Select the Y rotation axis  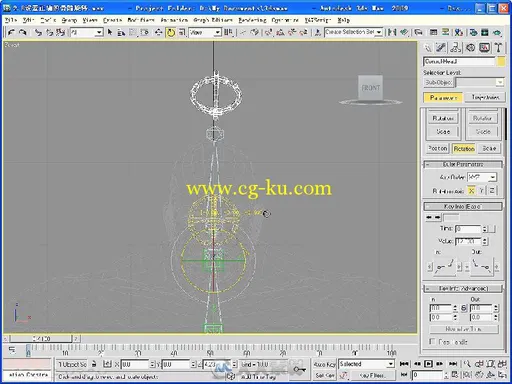481,191
